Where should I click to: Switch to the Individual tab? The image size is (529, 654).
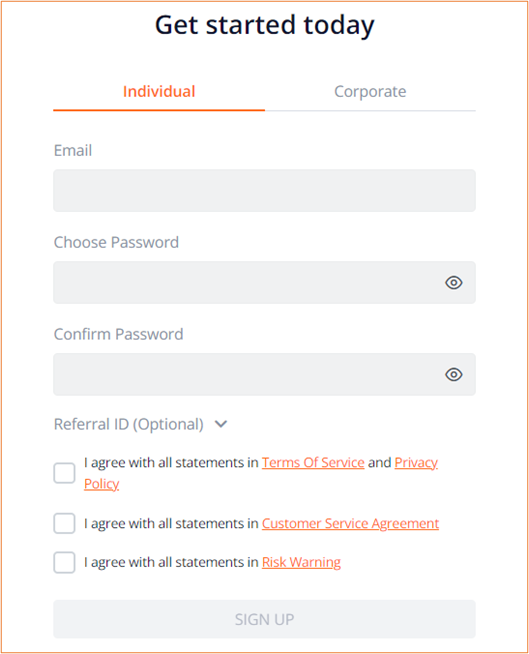tap(159, 92)
